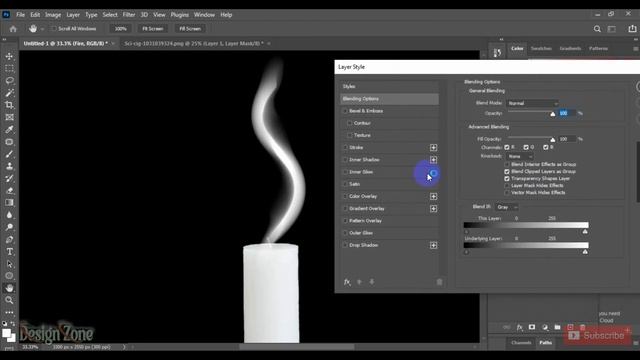The width and height of the screenshot is (640, 360).
Task: Select the Pen tool
Action: point(9,239)
